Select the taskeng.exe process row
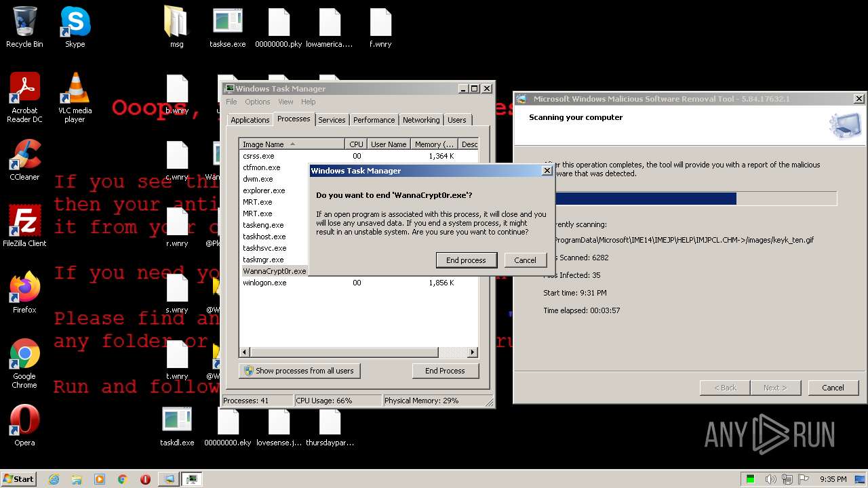868x488 pixels. click(x=274, y=225)
